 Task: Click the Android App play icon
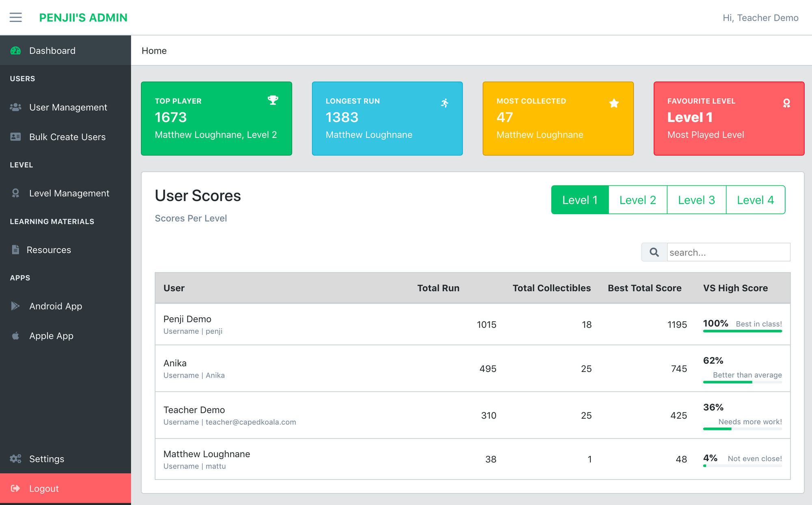(x=15, y=306)
